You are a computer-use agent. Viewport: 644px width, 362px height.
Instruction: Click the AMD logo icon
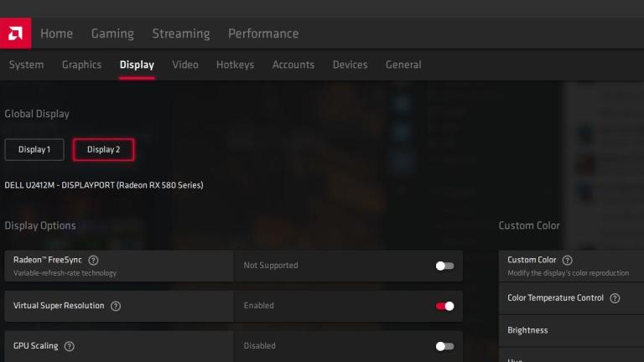[16, 34]
